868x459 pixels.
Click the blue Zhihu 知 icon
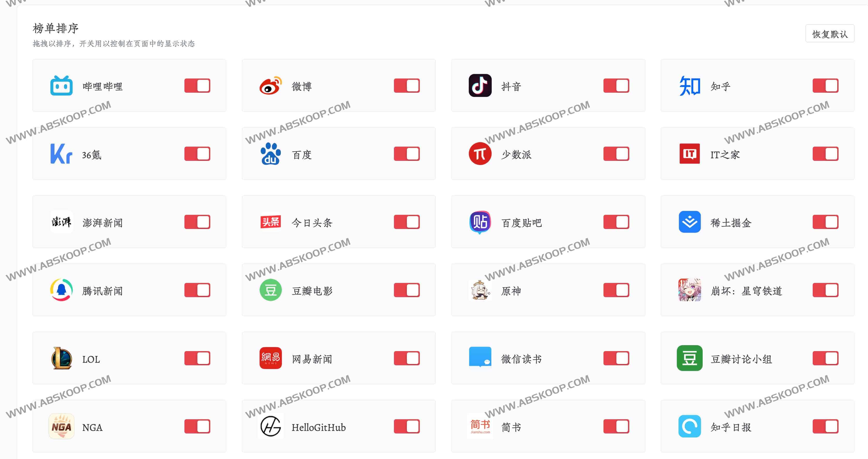point(689,85)
